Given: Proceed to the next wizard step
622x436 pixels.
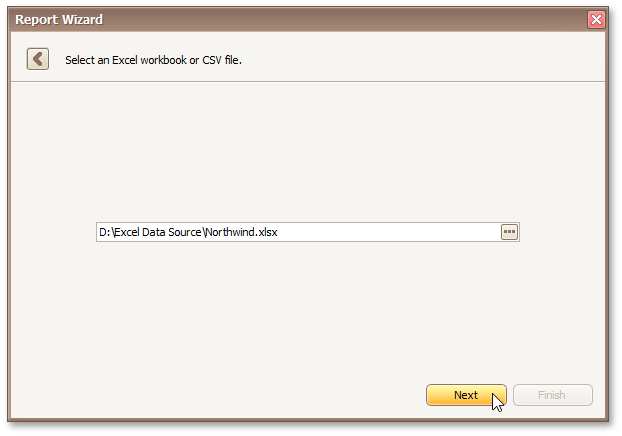Looking at the screenshot, I should tap(466, 395).
